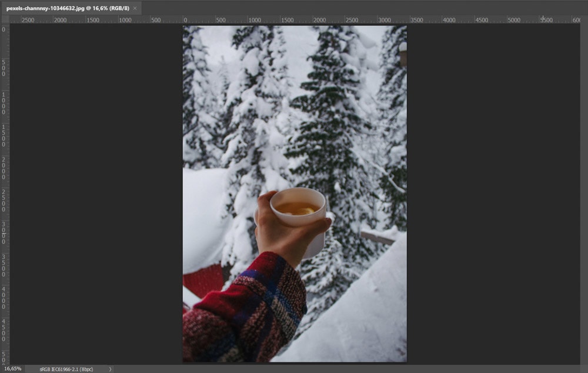
Task: Click the 16,65% zoom level field
Action: point(12,369)
